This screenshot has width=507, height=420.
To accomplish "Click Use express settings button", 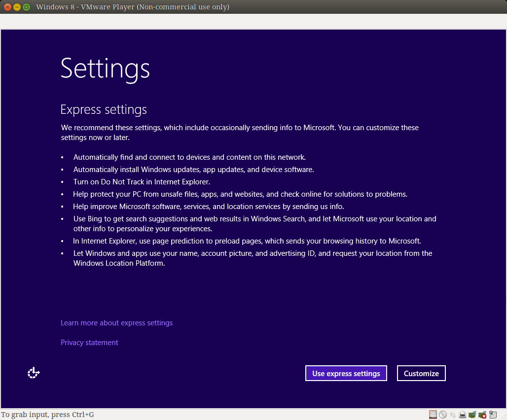I will tap(346, 373).
